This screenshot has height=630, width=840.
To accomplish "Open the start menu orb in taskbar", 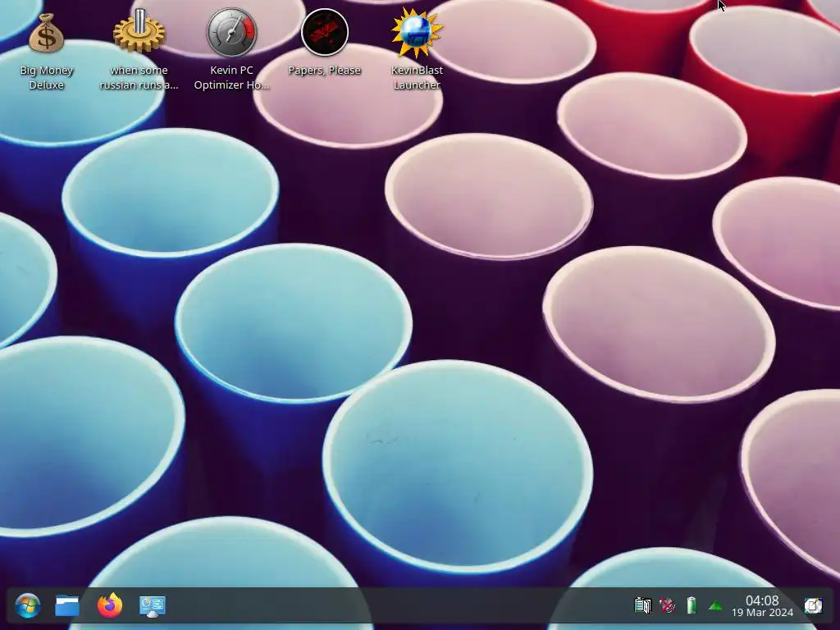I will tap(28, 606).
